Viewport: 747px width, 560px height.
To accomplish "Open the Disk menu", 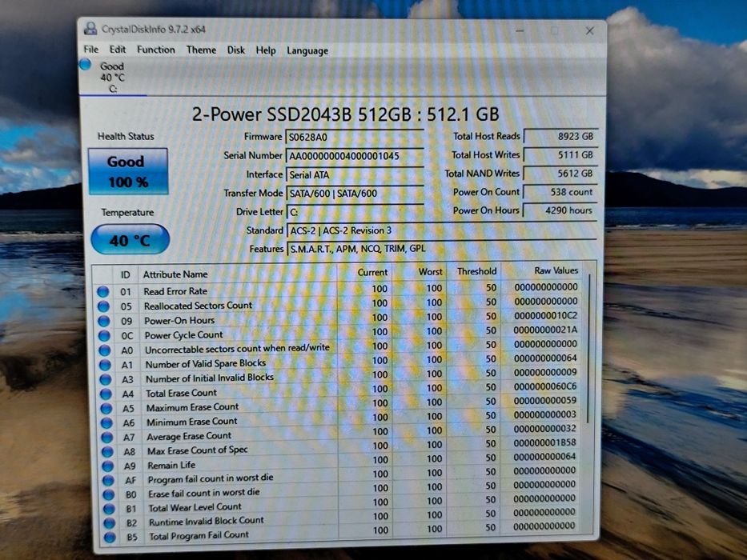I will [x=236, y=50].
